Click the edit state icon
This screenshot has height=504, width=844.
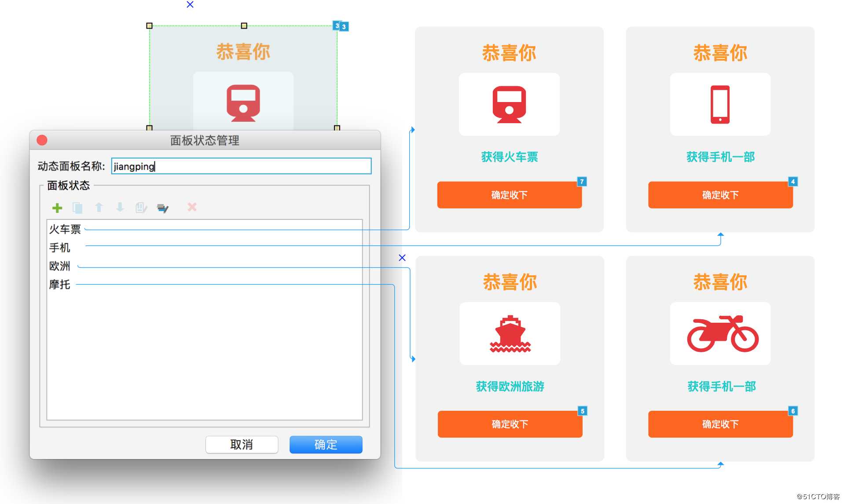click(141, 208)
